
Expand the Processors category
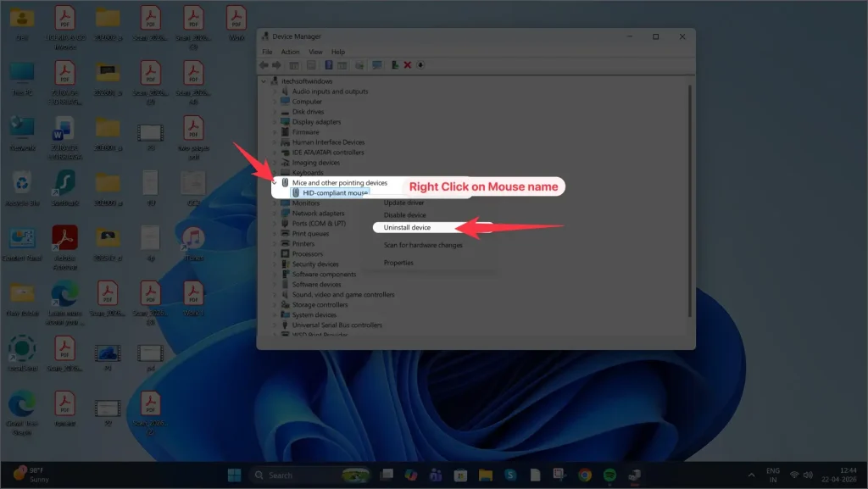pos(274,254)
